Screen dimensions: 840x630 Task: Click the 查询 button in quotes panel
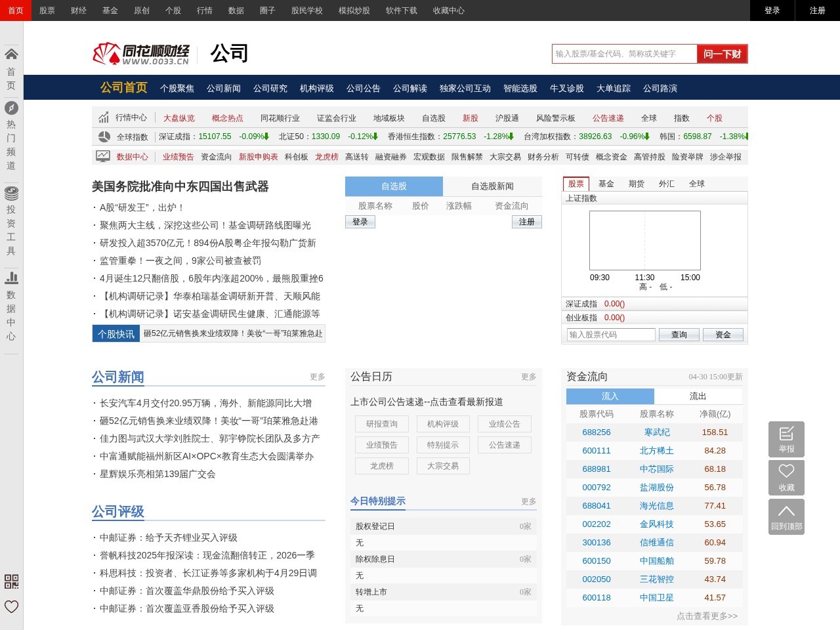tap(679, 335)
